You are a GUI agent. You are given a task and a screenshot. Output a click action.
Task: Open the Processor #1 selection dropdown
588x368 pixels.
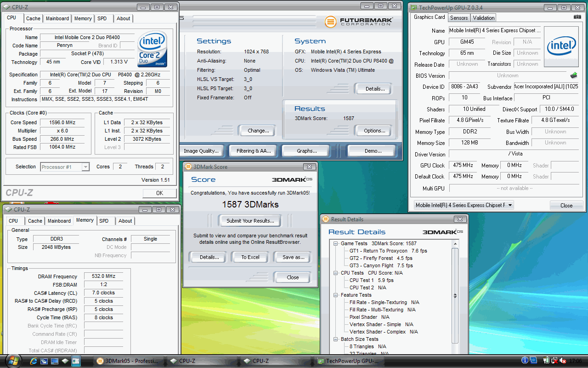65,167
